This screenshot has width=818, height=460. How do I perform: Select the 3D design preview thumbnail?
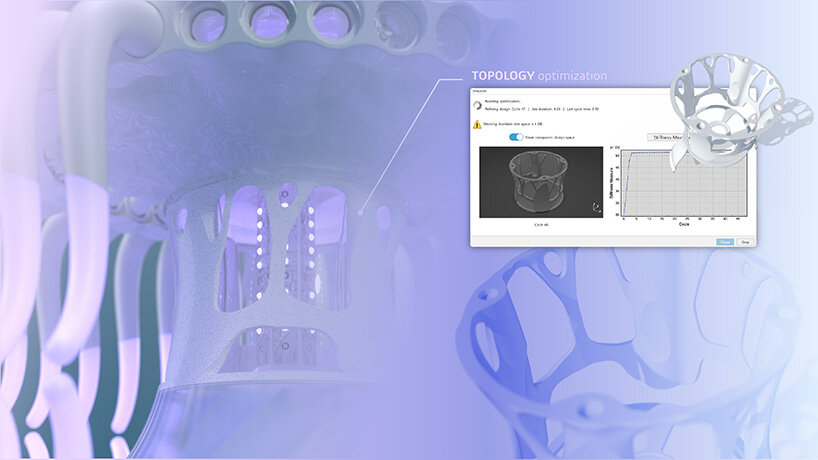click(540, 181)
